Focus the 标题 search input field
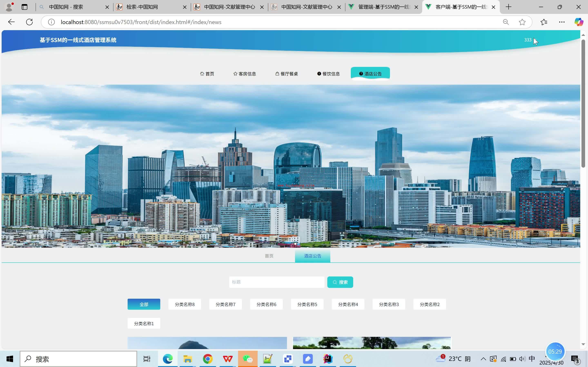This screenshot has height=367, width=588. 276,282
